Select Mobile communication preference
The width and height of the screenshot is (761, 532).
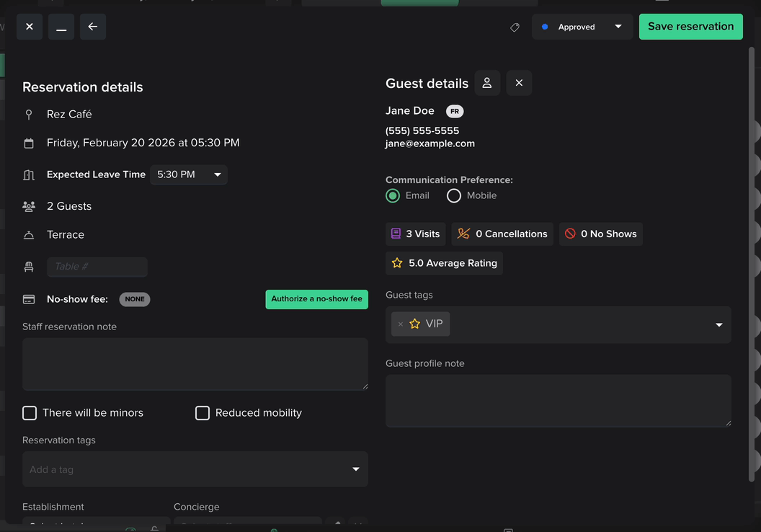pos(454,196)
